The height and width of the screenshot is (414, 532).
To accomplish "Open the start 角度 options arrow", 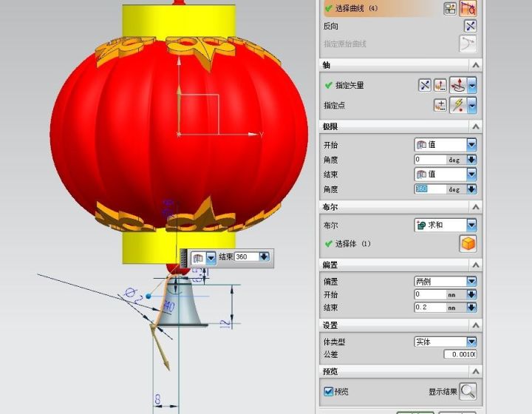I will click(x=471, y=160).
